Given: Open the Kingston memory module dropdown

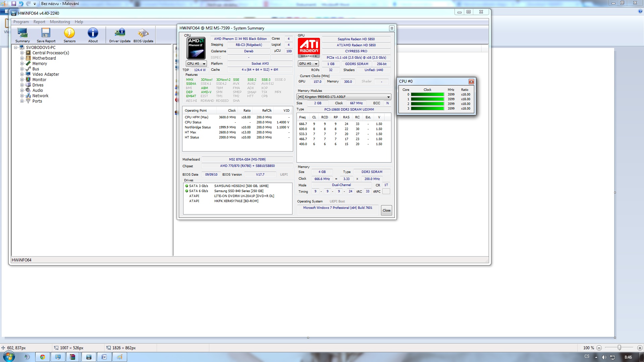Looking at the screenshot, I should click(344, 97).
